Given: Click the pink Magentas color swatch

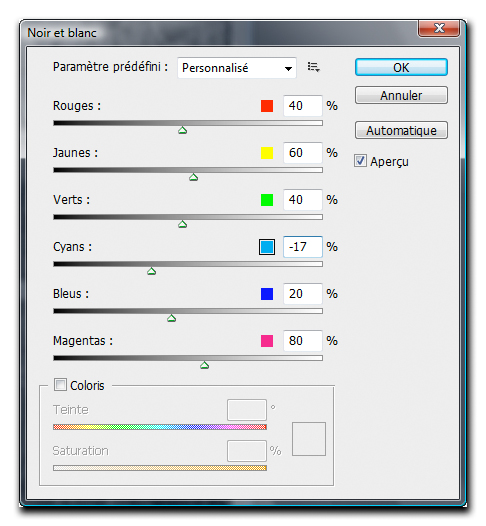Looking at the screenshot, I should coord(267,341).
